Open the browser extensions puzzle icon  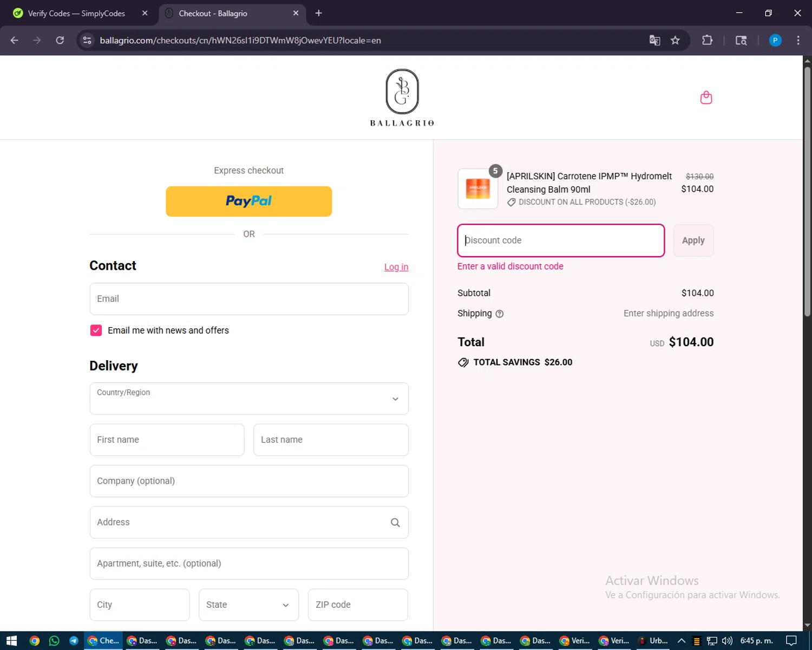coord(707,40)
